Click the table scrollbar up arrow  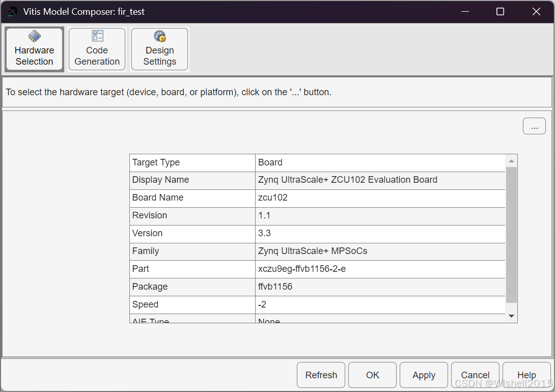tap(511, 161)
